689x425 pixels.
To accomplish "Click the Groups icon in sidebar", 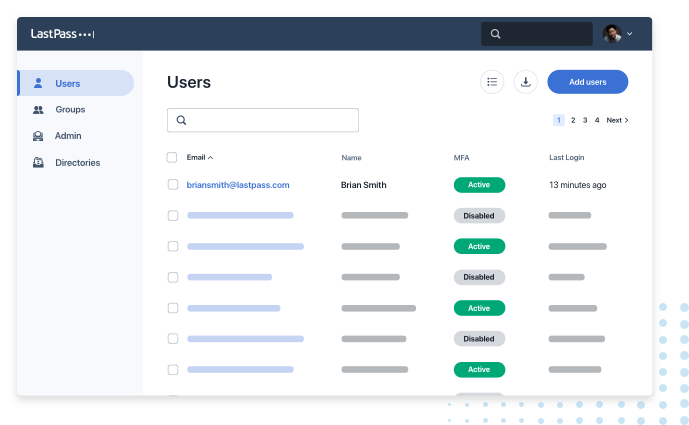I will (x=38, y=110).
